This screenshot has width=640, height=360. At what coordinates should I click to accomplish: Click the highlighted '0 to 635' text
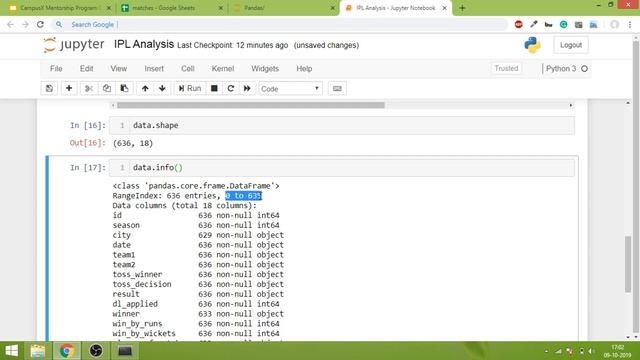click(x=244, y=196)
